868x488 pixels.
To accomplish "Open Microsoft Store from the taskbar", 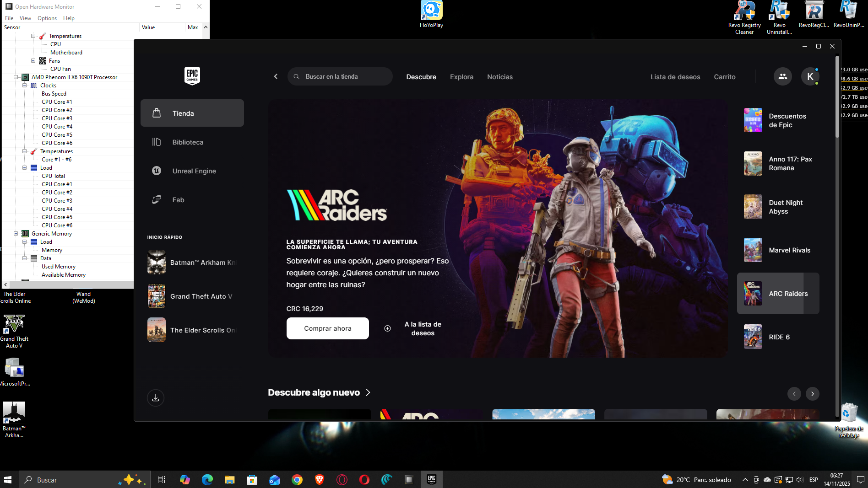I will [x=252, y=479].
